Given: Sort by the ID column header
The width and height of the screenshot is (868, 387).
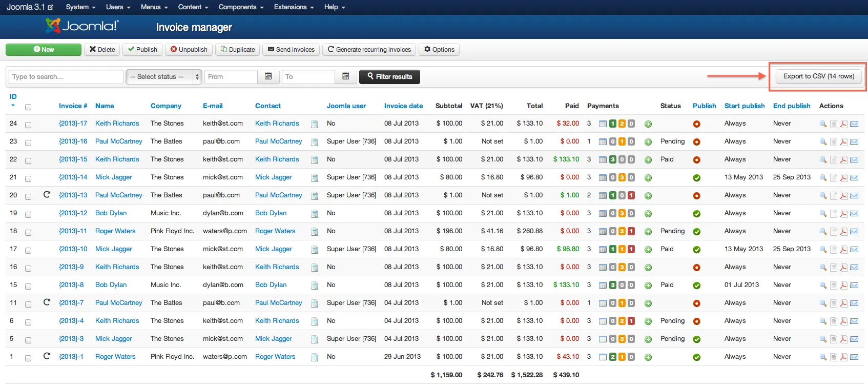Looking at the screenshot, I should (x=13, y=97).
